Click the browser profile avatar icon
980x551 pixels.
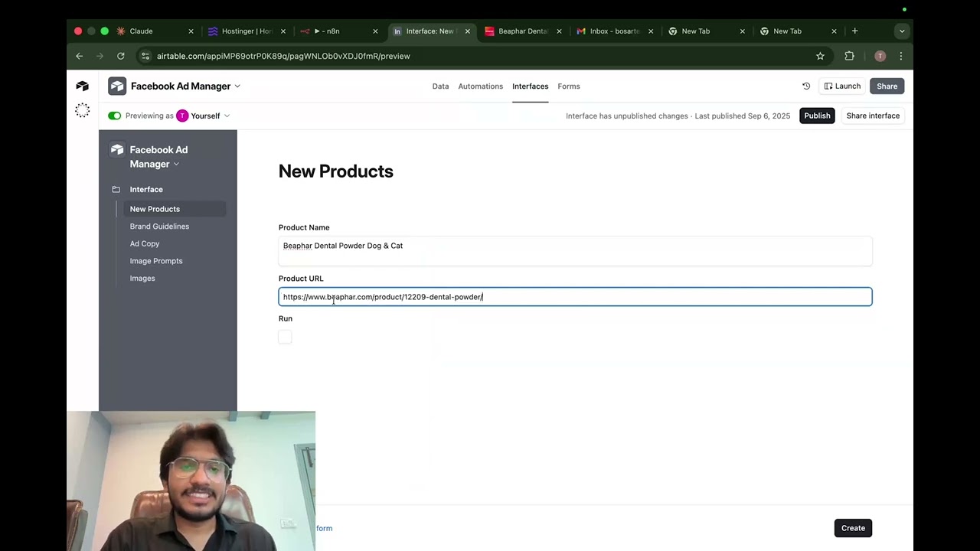coord(880,56)
